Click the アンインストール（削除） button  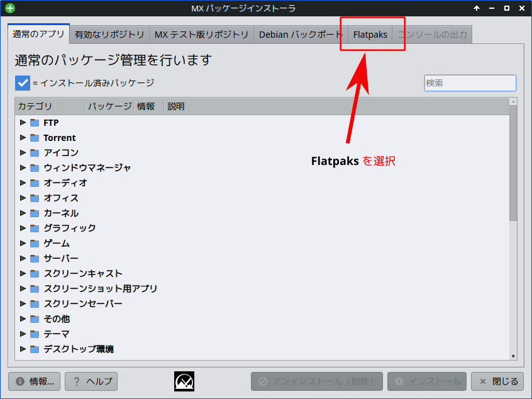(317, 381)
